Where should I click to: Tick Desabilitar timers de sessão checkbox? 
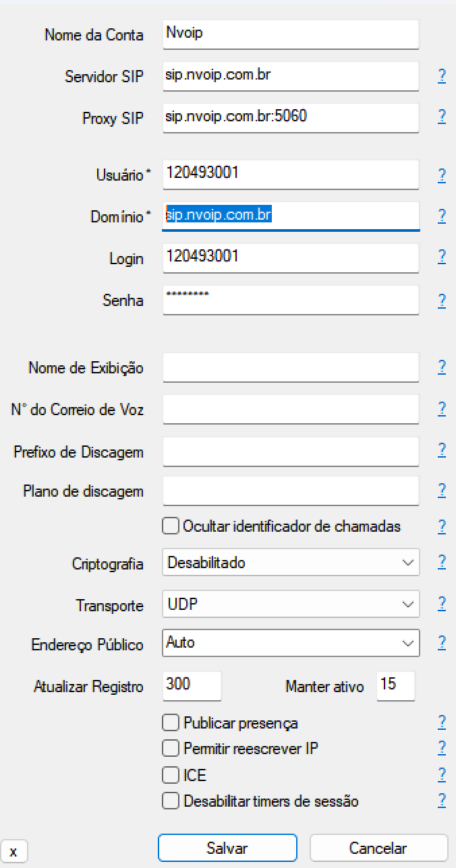coord(171,801)
